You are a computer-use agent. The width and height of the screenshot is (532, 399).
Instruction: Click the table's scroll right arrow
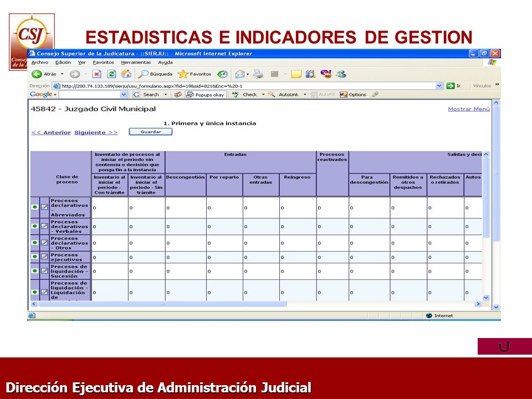click(x=478, y=304)
